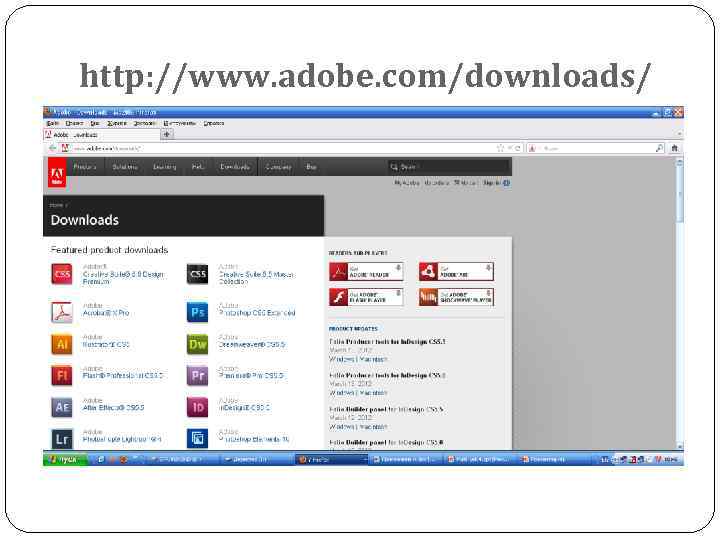This screenshot has width=720, height=540.
Task: Open Premiere Pro CS5.5 download link
Action: [x=251, y=376]
